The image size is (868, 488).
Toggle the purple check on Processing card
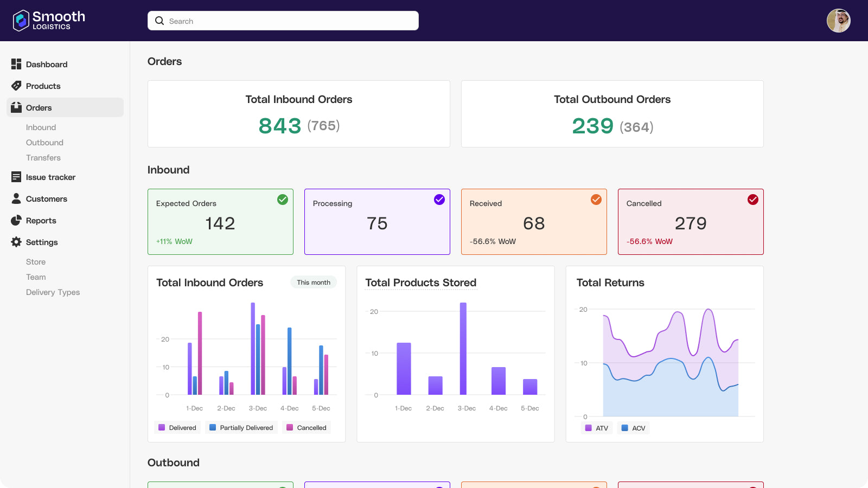coord(439,200)
